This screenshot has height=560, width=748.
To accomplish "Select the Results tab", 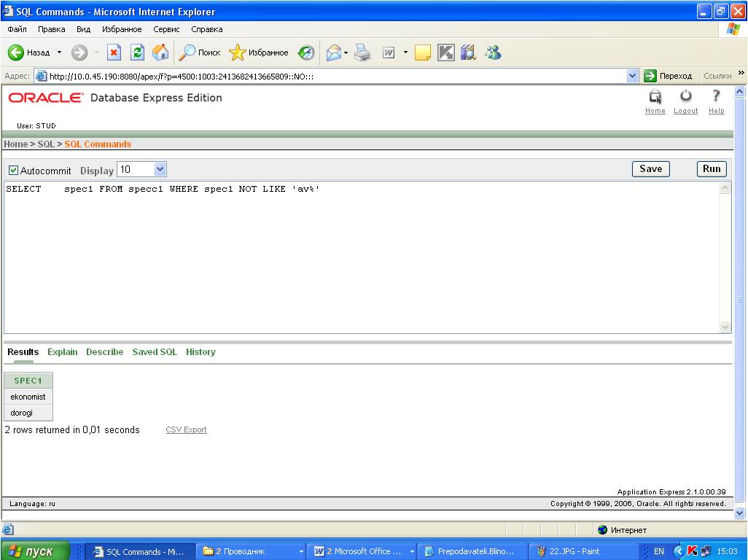I will point(23,352).
